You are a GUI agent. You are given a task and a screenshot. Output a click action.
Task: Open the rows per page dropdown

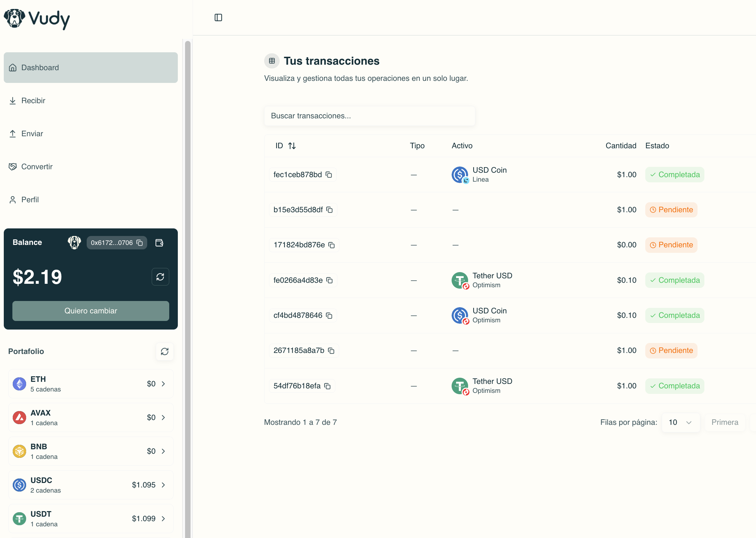point(680,422)
